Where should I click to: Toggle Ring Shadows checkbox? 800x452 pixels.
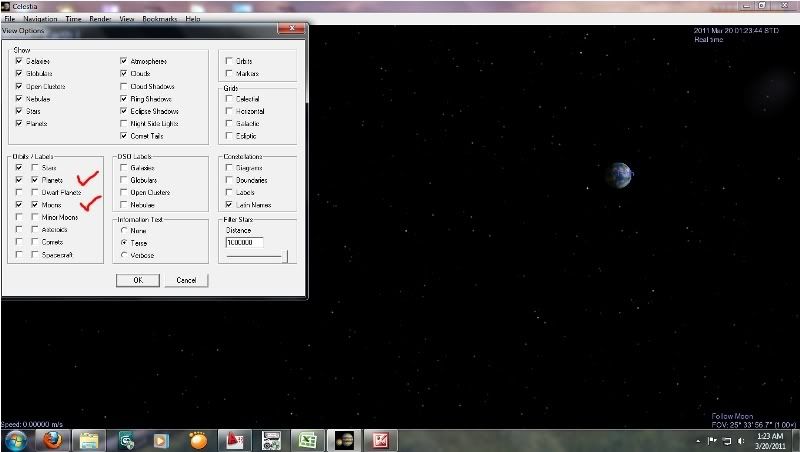click(123, 98)
